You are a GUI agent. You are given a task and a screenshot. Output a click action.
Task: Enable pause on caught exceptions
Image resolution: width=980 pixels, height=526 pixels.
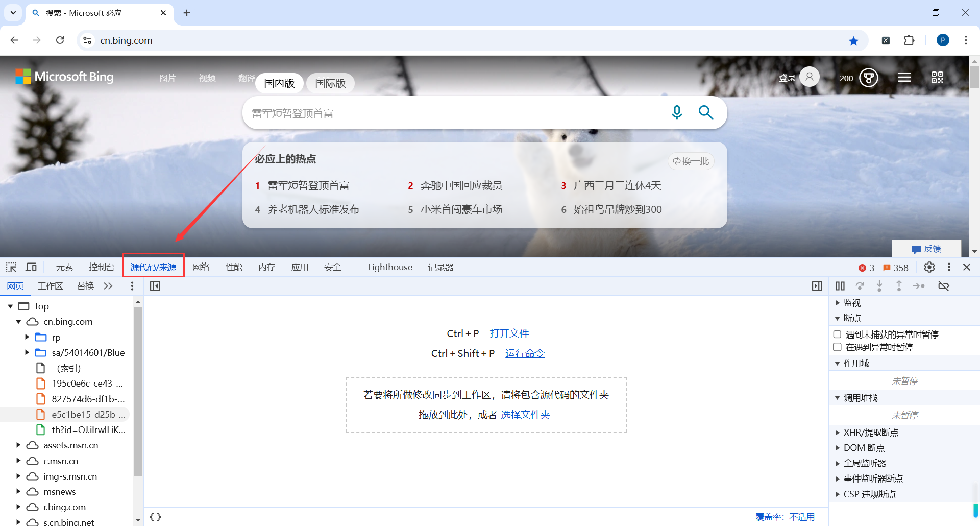point(837,347)
